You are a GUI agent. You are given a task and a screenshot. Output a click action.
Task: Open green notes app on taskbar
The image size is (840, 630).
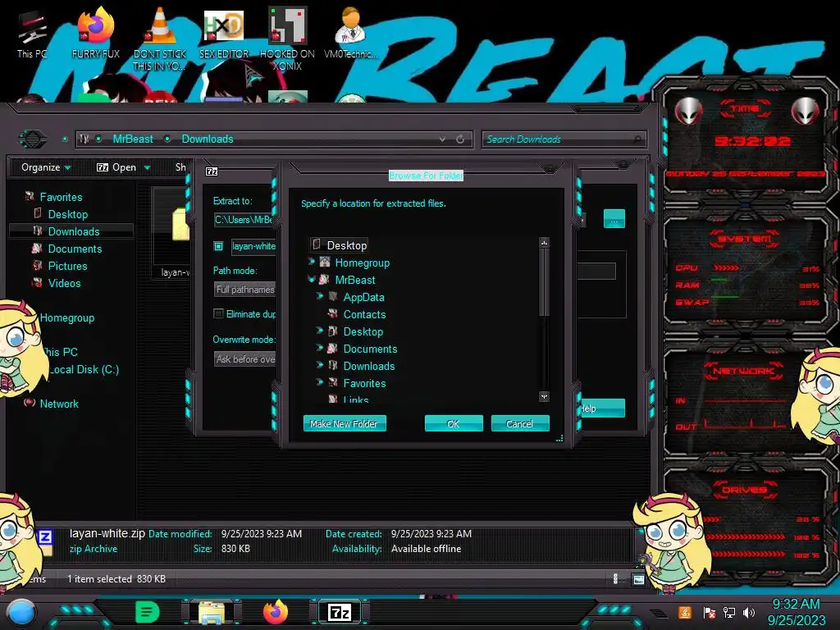click(148, 612)
